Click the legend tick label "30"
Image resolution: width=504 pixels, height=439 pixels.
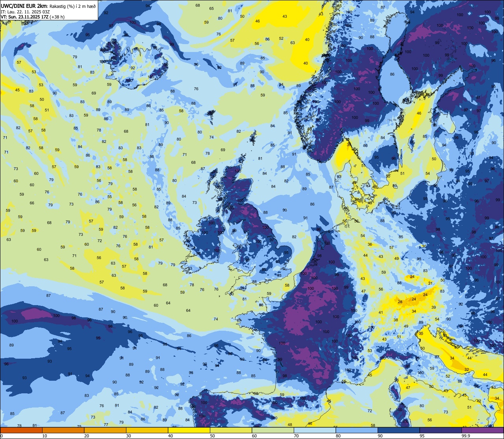(128, 436)
